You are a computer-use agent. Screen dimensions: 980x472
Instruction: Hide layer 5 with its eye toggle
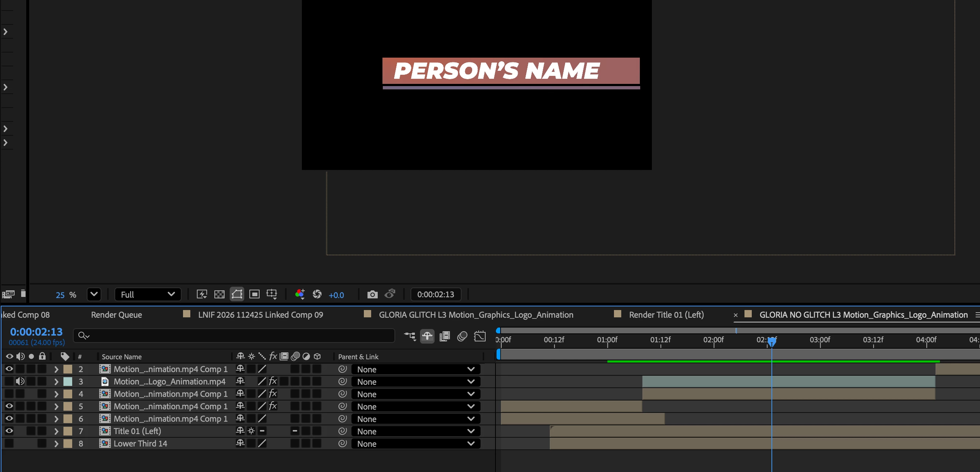coord(9,406)
